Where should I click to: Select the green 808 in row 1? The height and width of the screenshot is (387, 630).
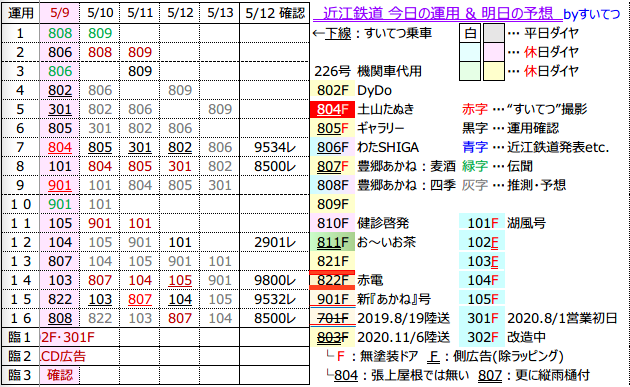(59, 33)
